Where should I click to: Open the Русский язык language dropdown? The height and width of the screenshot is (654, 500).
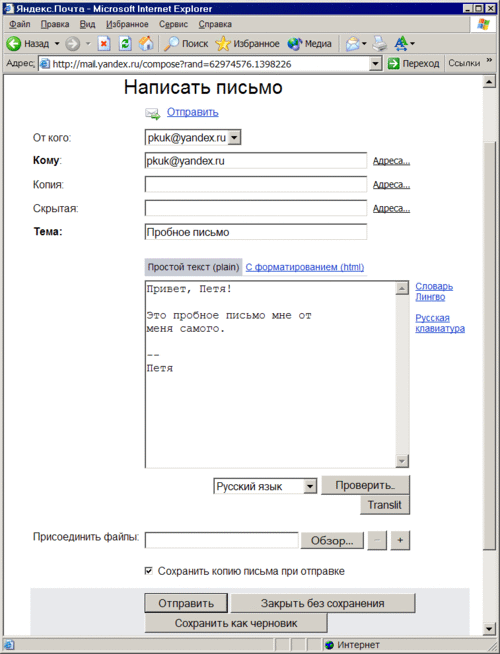pyautogui.click(x=310, y=486)
